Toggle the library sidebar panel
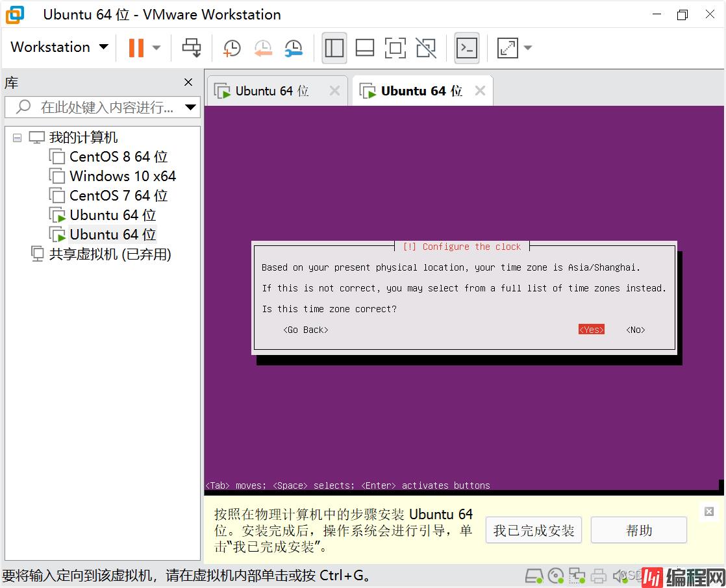Image resolution: width=726 pixels, height=588 pixels. pyautogui.click(x=334, y=47)
